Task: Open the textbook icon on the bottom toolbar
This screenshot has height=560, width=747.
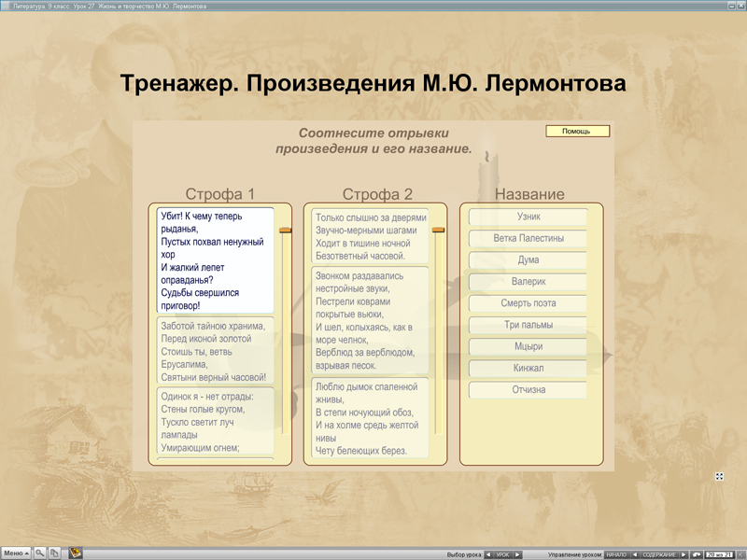Action: coord(75,552)
